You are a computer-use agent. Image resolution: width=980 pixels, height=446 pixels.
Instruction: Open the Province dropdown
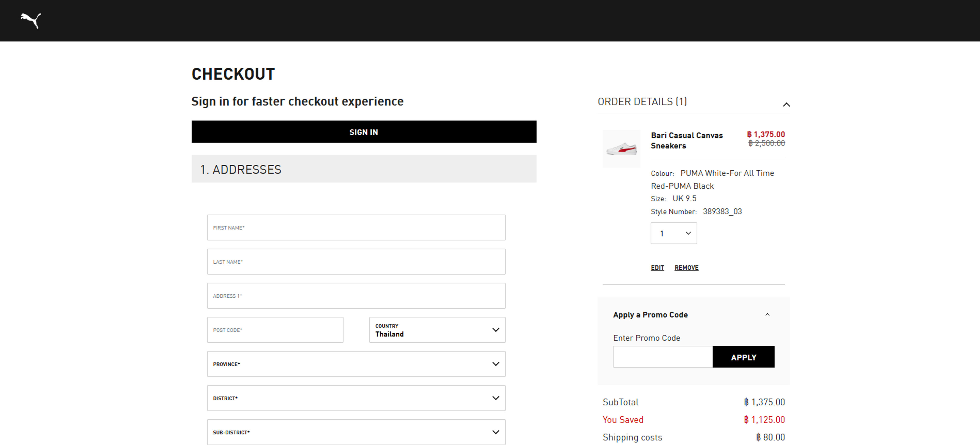(356, 364)
